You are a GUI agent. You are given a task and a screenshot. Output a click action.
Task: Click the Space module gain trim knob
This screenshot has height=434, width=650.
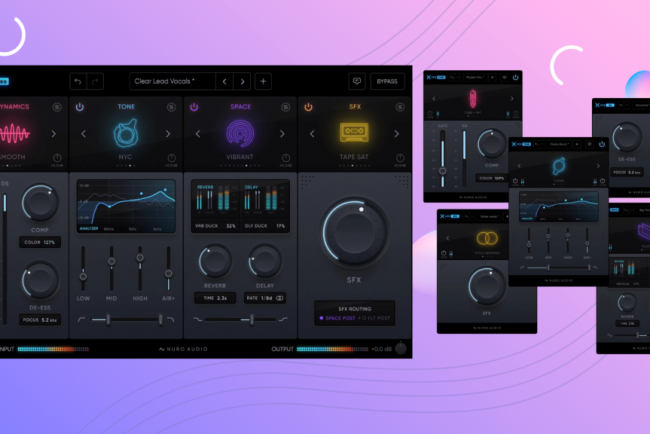coord(286,158)
